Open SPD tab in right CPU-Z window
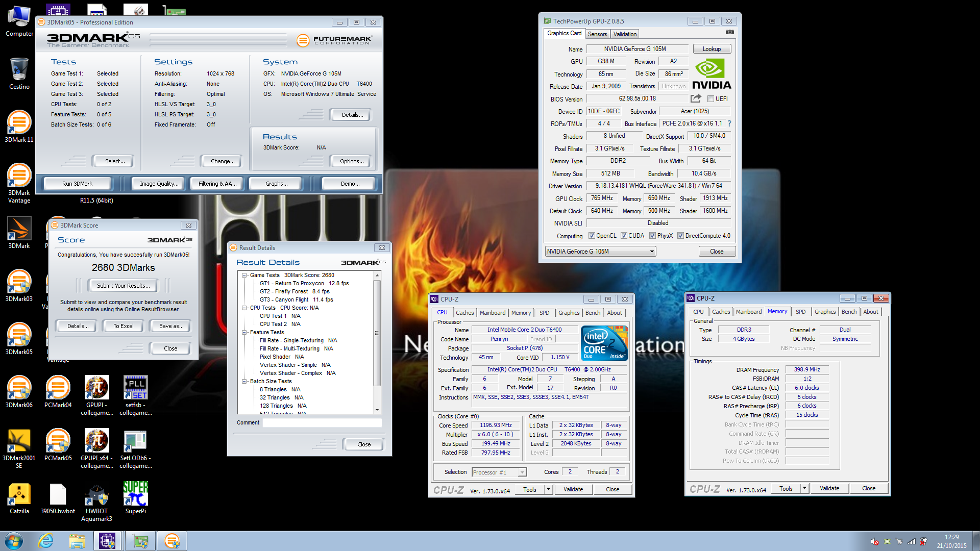 (801, 312)
